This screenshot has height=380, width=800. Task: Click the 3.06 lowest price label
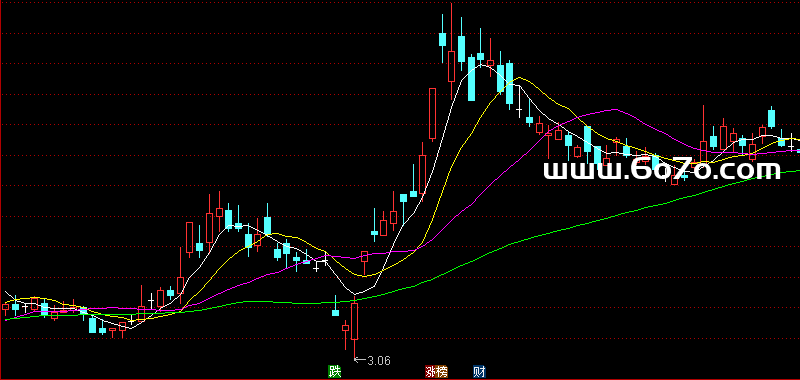(x=379, y=361)
